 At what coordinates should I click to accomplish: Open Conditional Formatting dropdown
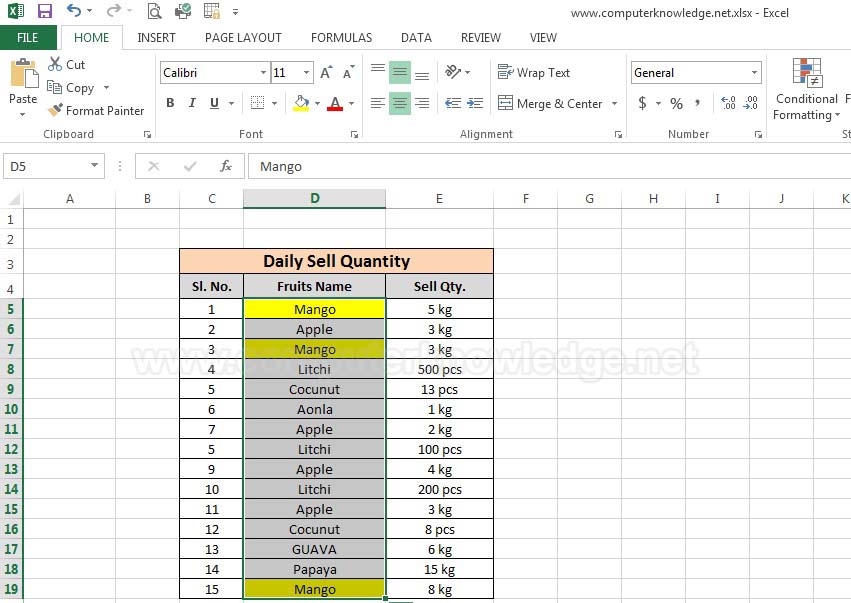pyautogui.click(x=806, y=90)
